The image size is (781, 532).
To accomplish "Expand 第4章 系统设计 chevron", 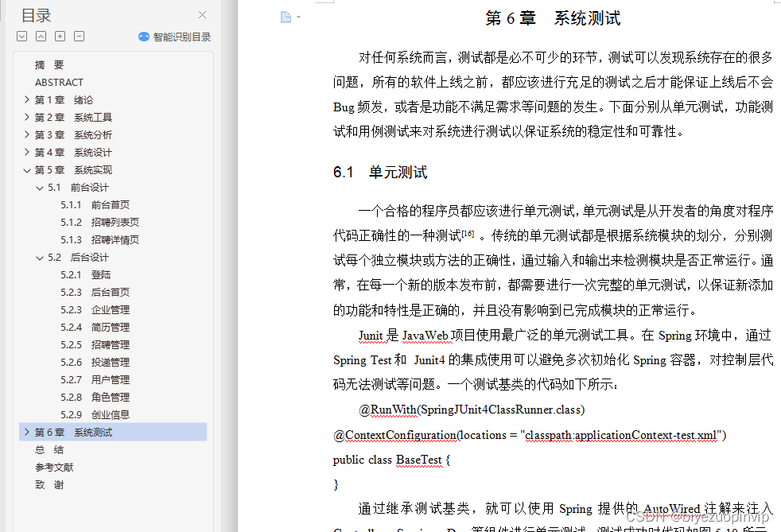I will 27,152.
